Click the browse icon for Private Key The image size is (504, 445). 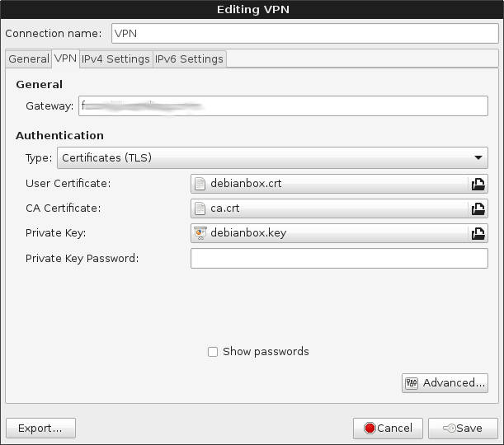(478, 233)
